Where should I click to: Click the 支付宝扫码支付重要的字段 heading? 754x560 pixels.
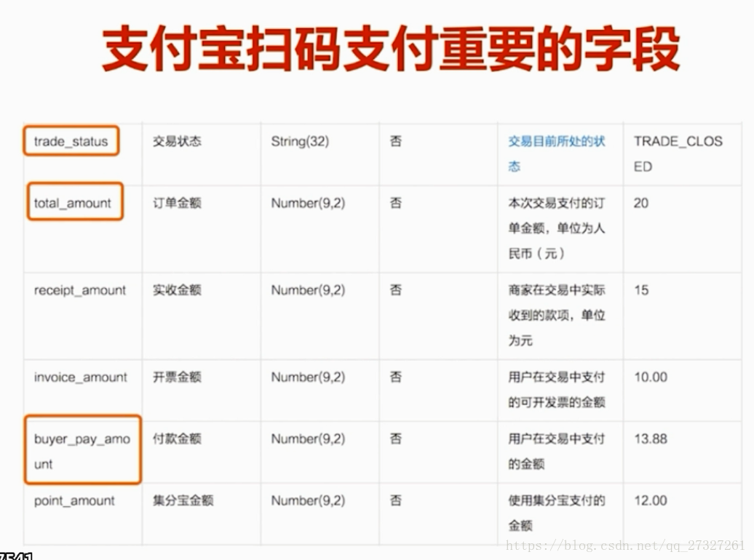click(x=390, y=49)
